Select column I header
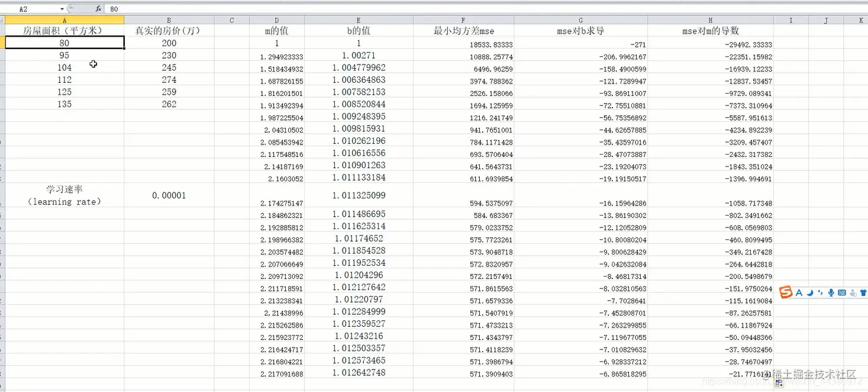 coord(790,20)
